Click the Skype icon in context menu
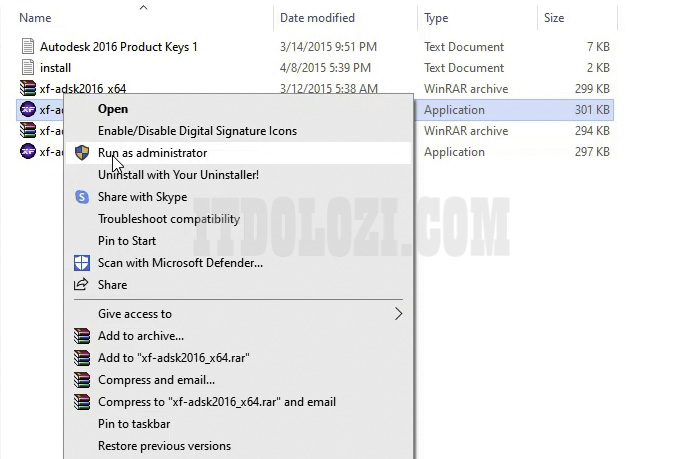Image resolution: width=700 pixels, height=459 pixels. (x=82, y=197)
